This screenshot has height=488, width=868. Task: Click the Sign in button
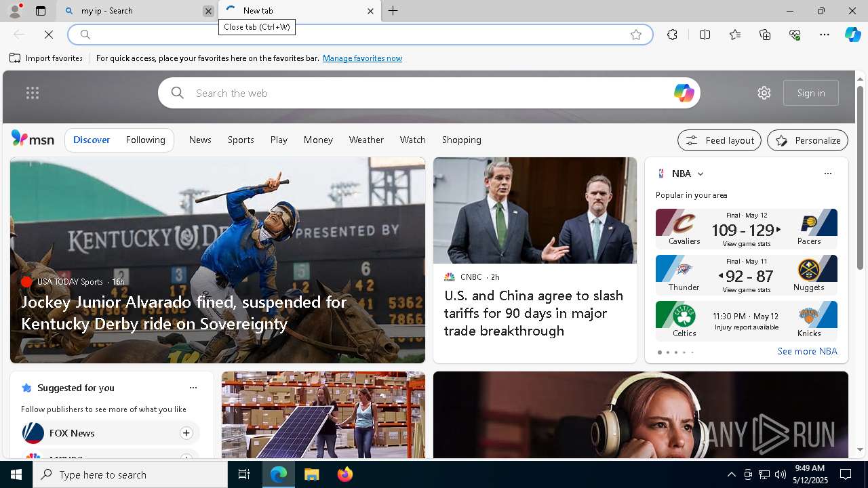(811, 93)
